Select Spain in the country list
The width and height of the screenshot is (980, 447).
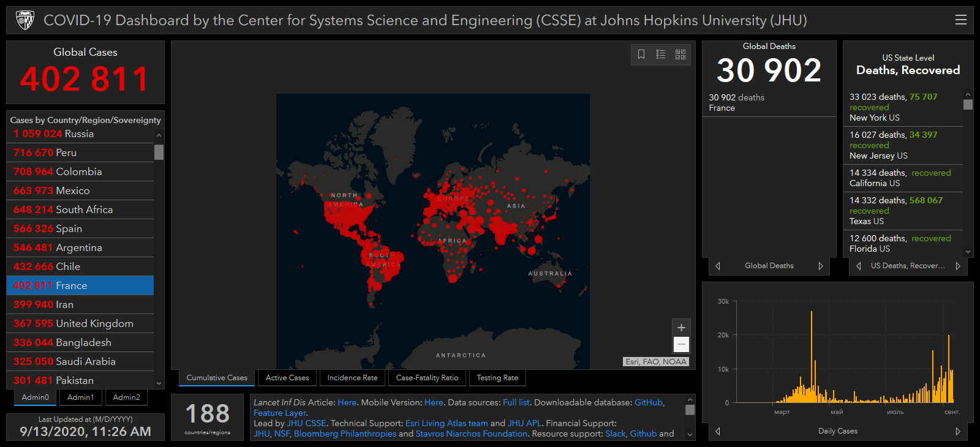click(x=80, y=228)
